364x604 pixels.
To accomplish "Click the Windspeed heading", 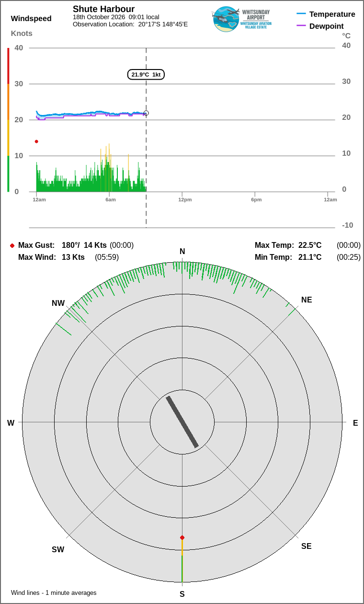I will click(x=31, y=19).
